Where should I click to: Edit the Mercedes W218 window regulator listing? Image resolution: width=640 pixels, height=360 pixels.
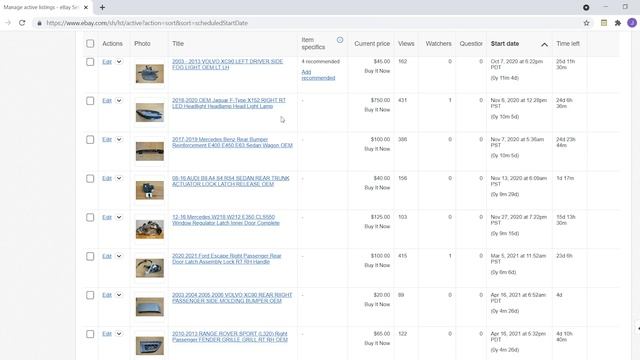point(107,217)
